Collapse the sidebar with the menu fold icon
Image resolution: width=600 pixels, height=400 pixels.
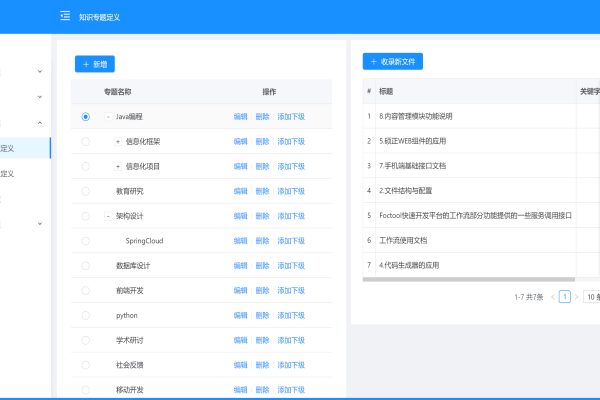pos(65,16)
